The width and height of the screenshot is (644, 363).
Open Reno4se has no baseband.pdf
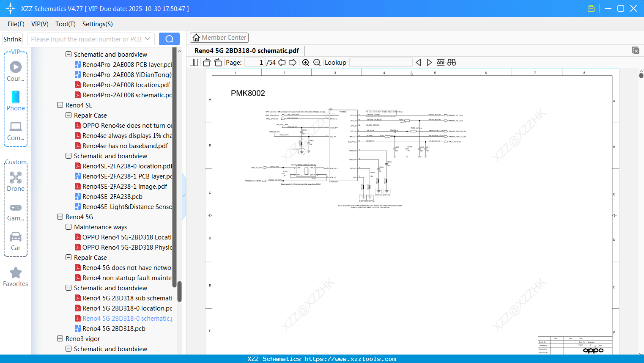(121, 146)
